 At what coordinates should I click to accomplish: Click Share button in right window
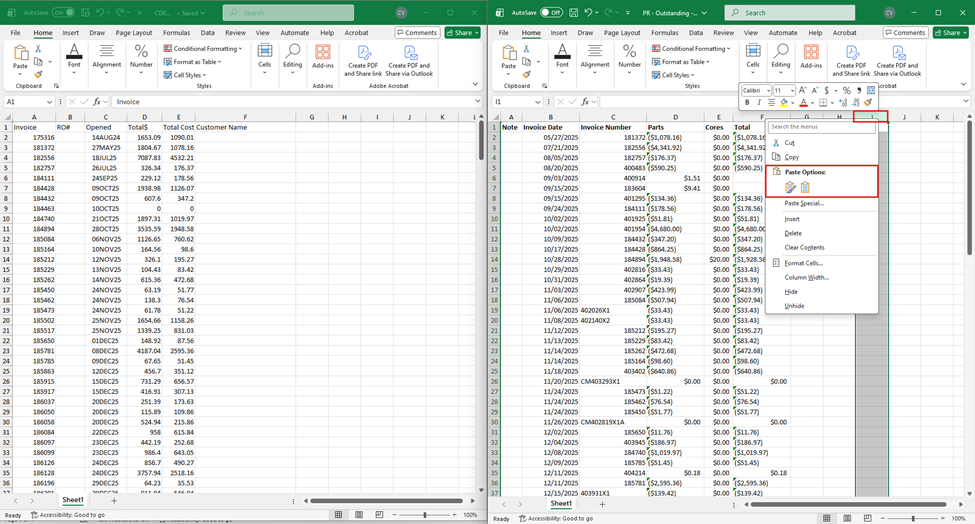[x=951, y=33]
